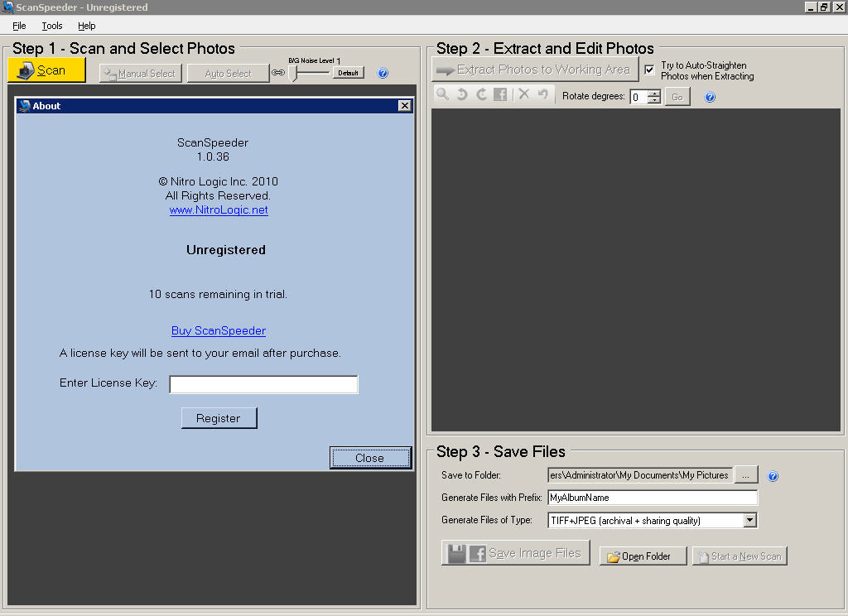848x616 pixels.
Task: Browse for a save folder with the ... button
Action: (746, 475)
